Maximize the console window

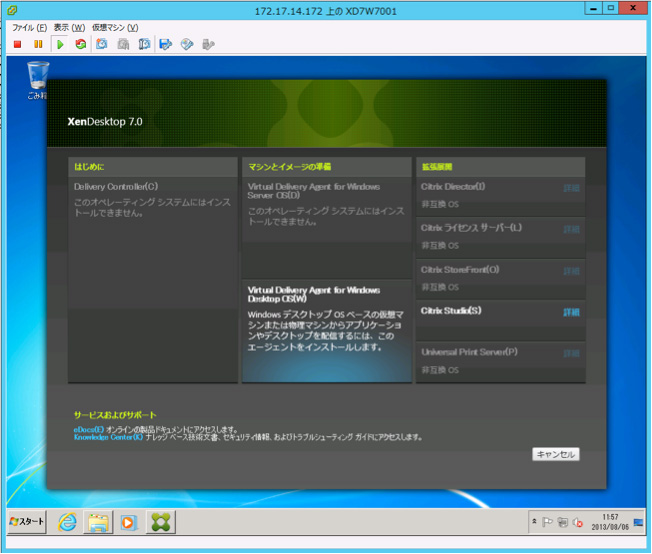click(x=610, y=8)
